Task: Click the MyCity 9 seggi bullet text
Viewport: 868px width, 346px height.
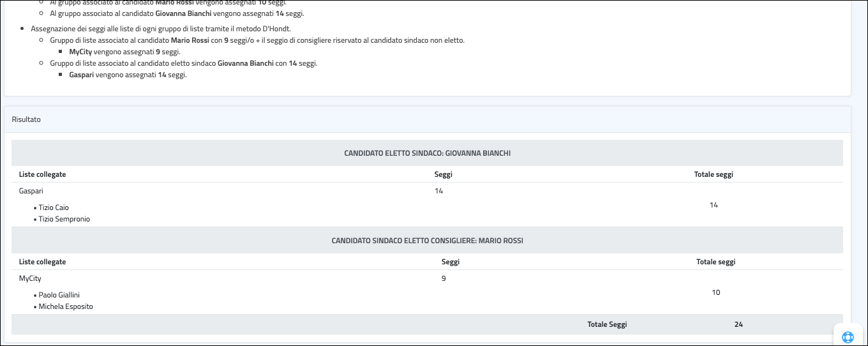Action: (x=124, y=52)
